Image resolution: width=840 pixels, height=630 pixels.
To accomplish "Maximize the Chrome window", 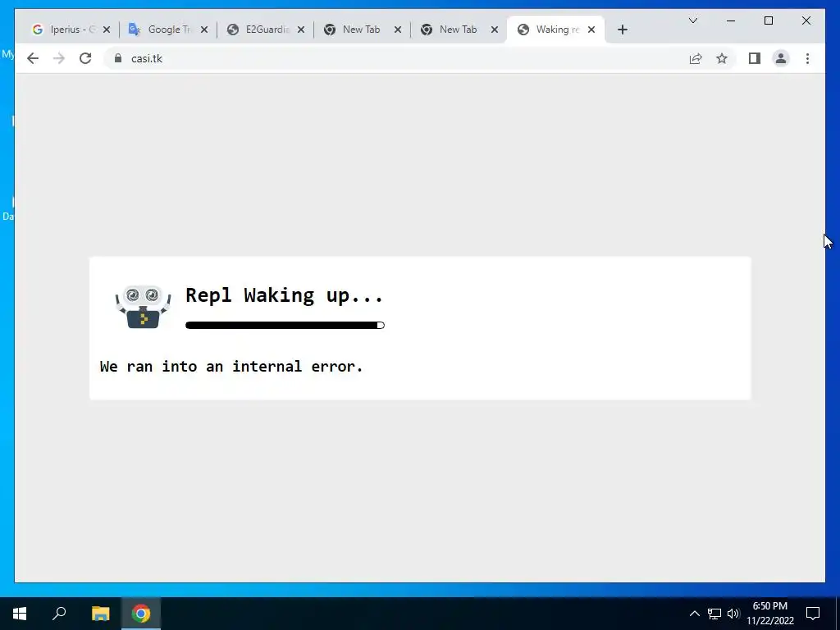I will (769, 21).
